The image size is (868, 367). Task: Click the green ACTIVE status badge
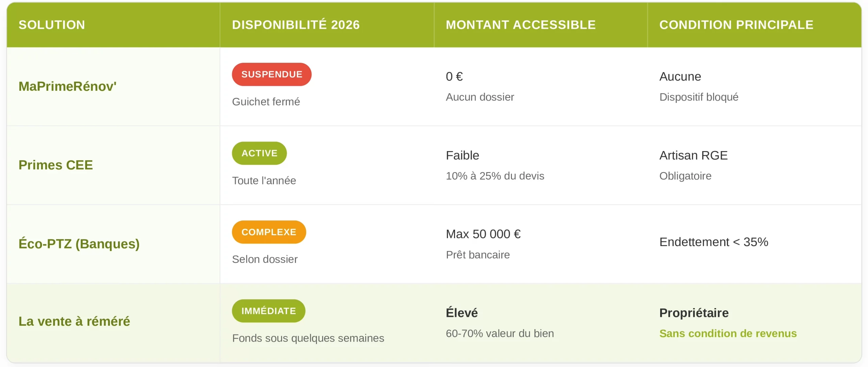(x=259, y=153)
